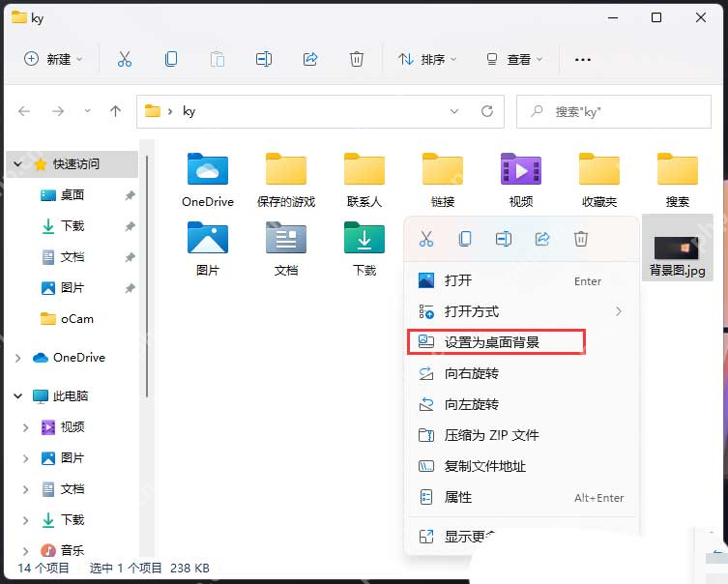Select the 保存的游戏 folder
Viewport: 728px width, 584px height.
pos(286,180)
